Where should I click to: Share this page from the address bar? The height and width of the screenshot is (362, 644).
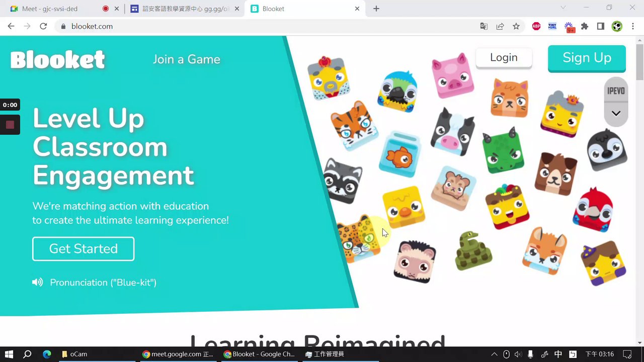point(500,26)
